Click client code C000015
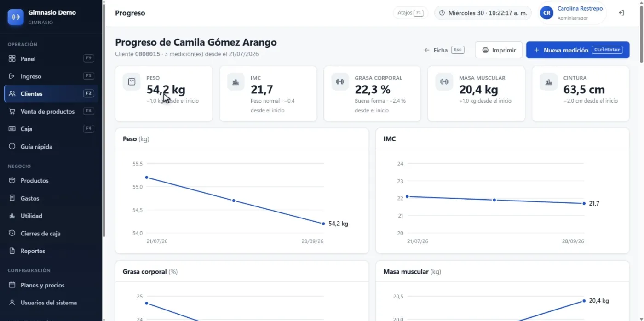This screenshot has height=321, width=644. pos(147,54)
